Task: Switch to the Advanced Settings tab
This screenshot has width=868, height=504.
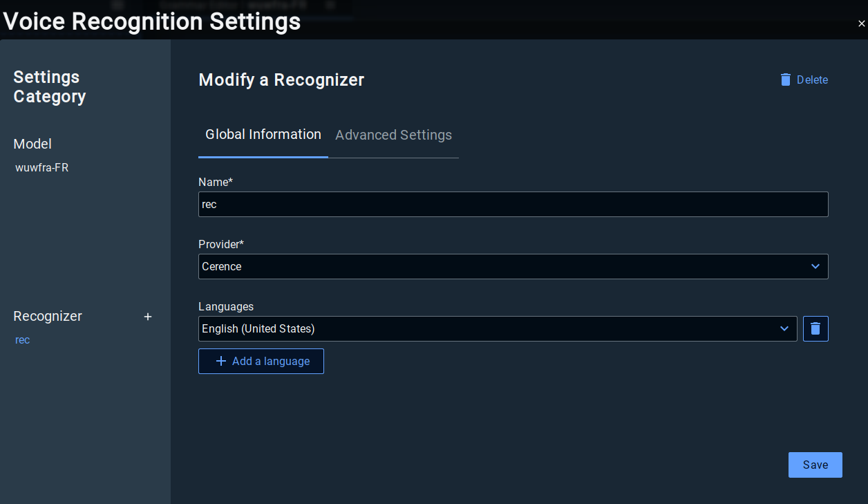Action: tap(393, 136)
